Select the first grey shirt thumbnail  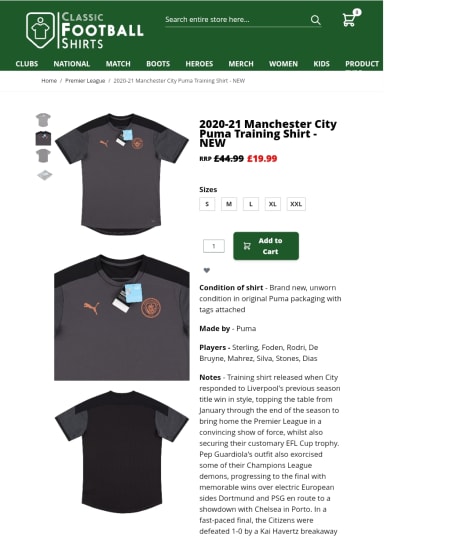pyautogui.click(x=43, y=120)
